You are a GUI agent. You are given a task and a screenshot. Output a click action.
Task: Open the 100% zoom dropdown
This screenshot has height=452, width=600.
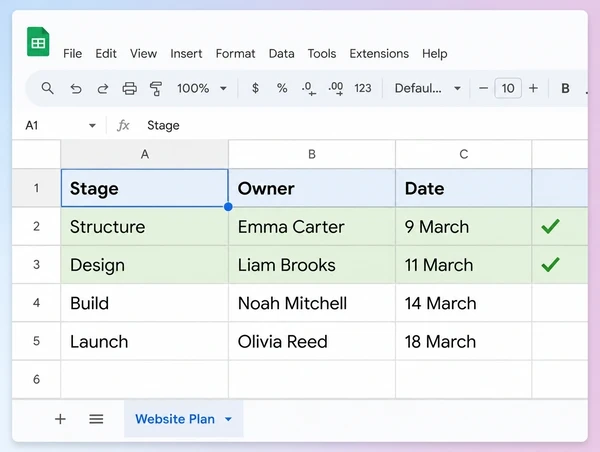(202, 88)
